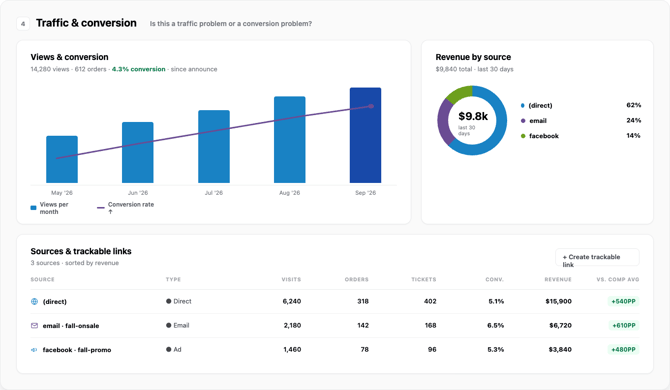670x390 pixels.
Task: Click the Sources & trackable links title
Action: pyautogui.click(x=81, y=252)
